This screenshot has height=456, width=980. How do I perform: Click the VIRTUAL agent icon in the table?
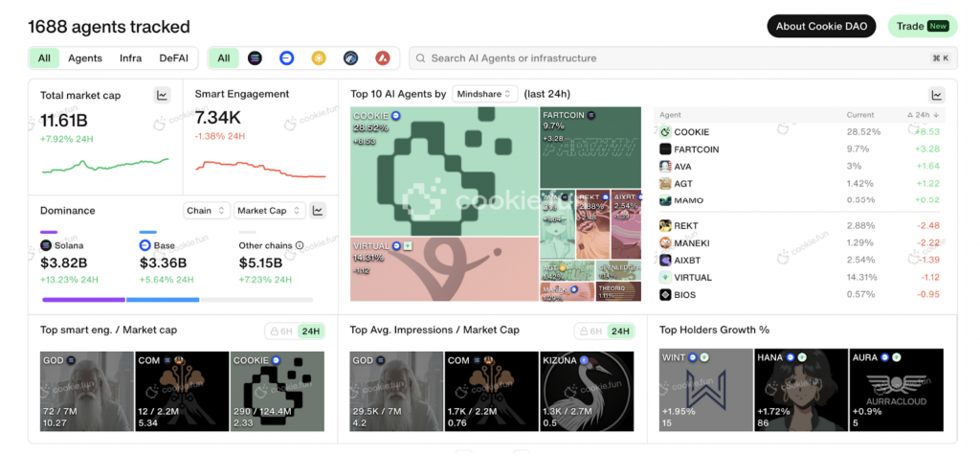[x=665, y=277]
